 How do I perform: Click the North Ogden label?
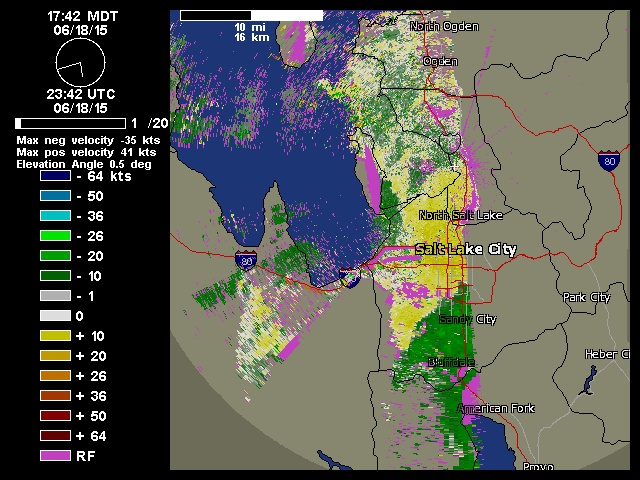(x=444, y=27)
